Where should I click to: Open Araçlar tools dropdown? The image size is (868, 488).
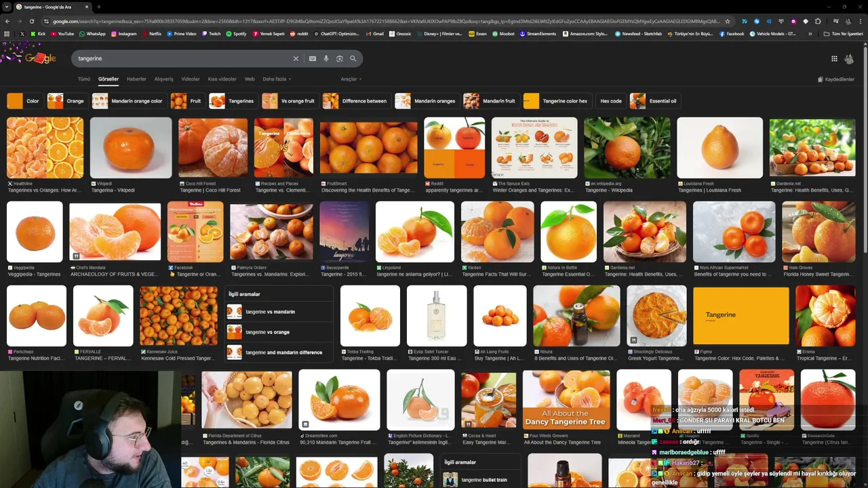coord(351,79)
